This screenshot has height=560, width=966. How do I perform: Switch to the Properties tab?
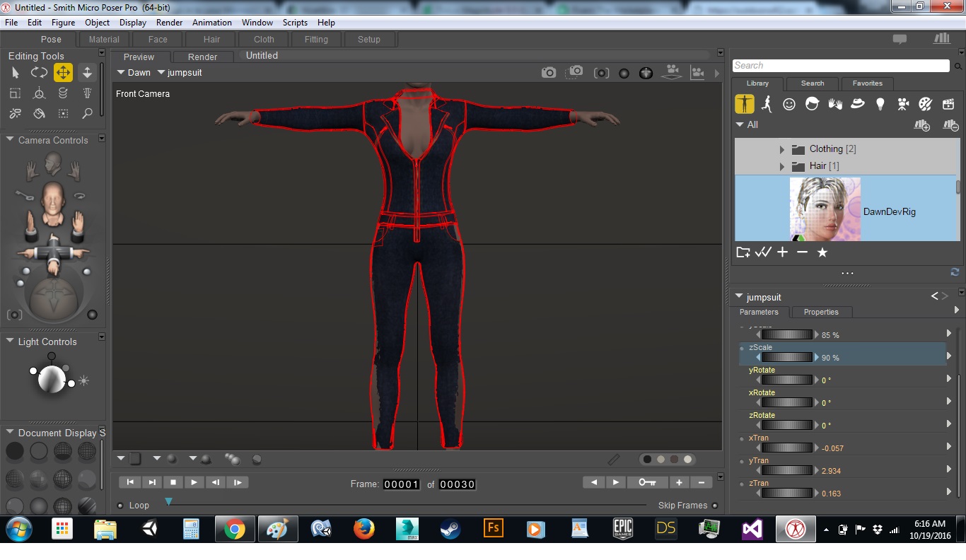[820, 312]
